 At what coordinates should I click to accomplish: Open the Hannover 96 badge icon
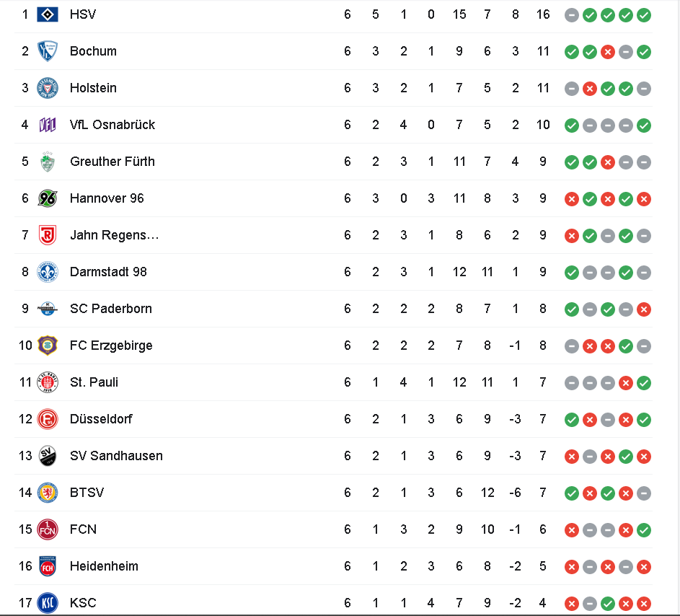point(48,198)
